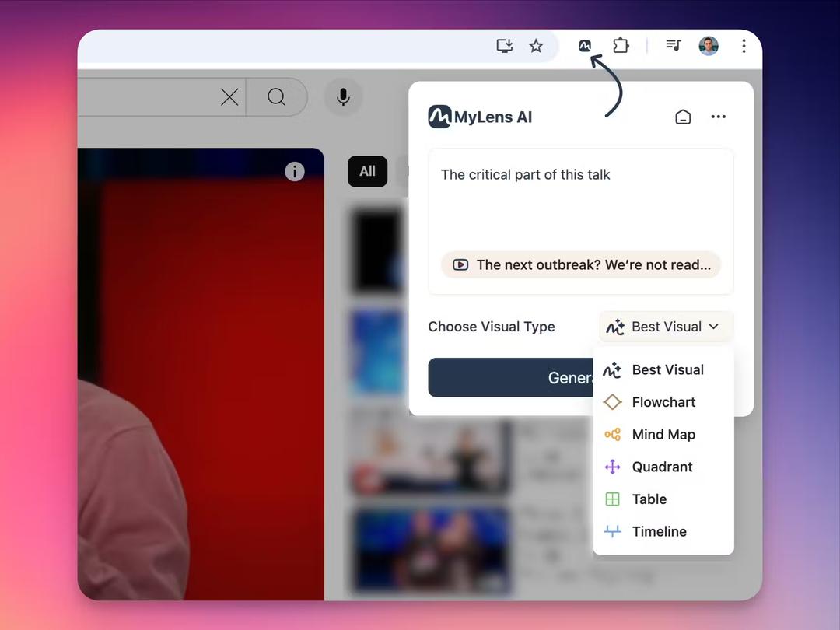Viewport: 840px width, 630px height.
Task: Choose Mind Map visual type
Action: (663, 435)
